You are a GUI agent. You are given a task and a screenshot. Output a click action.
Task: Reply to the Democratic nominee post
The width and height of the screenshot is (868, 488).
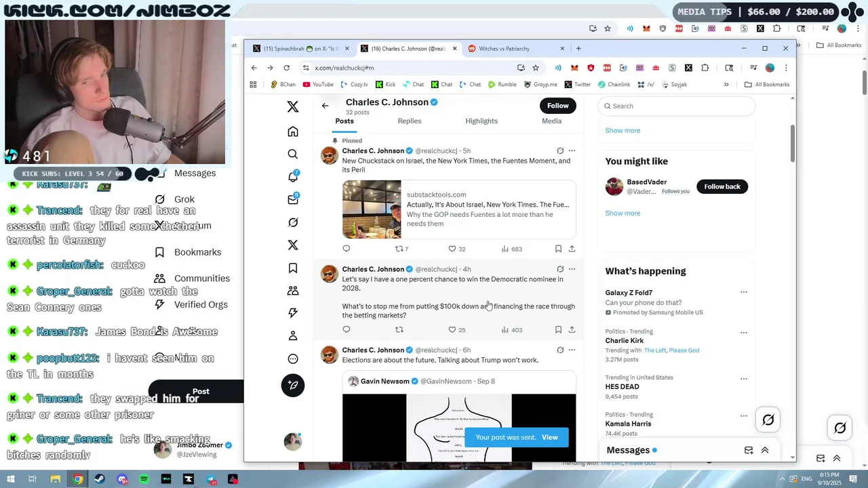coord(347,329)
